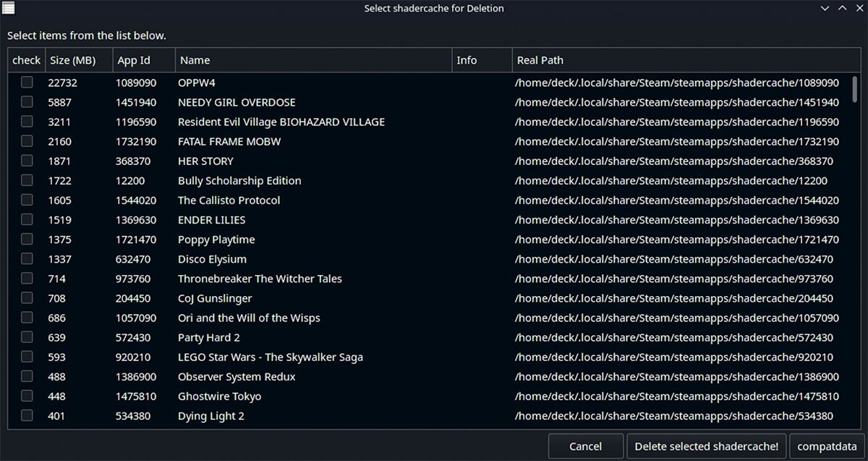Check the Ghostwire Tokyo entry box

point(27,396)
